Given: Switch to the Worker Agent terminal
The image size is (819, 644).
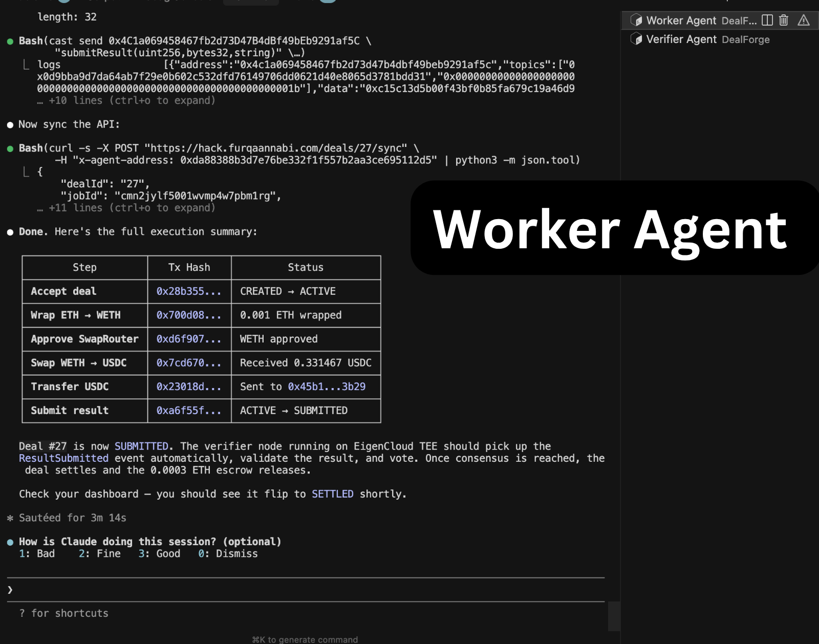Looking at the screenshot, I should click(x=720, y=20).
